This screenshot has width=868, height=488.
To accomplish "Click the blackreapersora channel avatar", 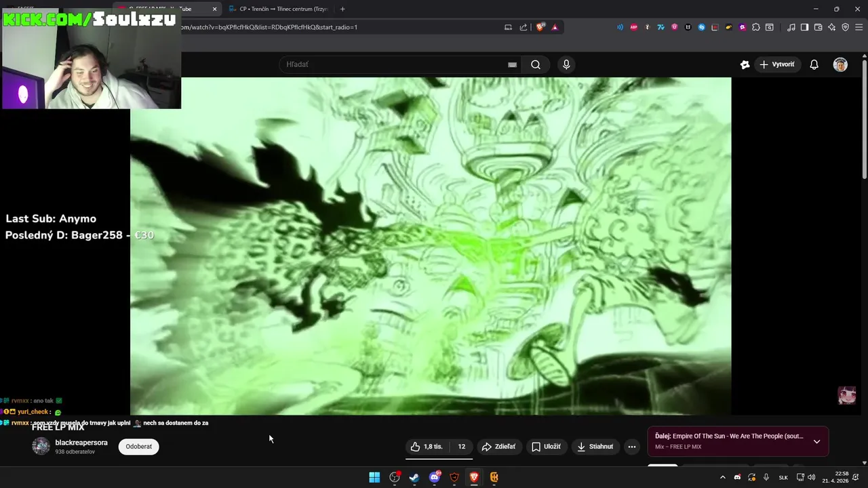I will point(41,446).
